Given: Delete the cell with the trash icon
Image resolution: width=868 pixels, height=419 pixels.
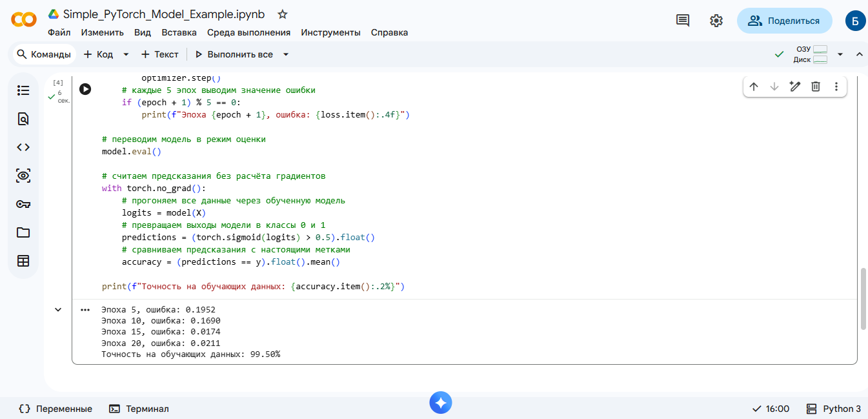Looking at the screenshot, I should coord(816,87).
